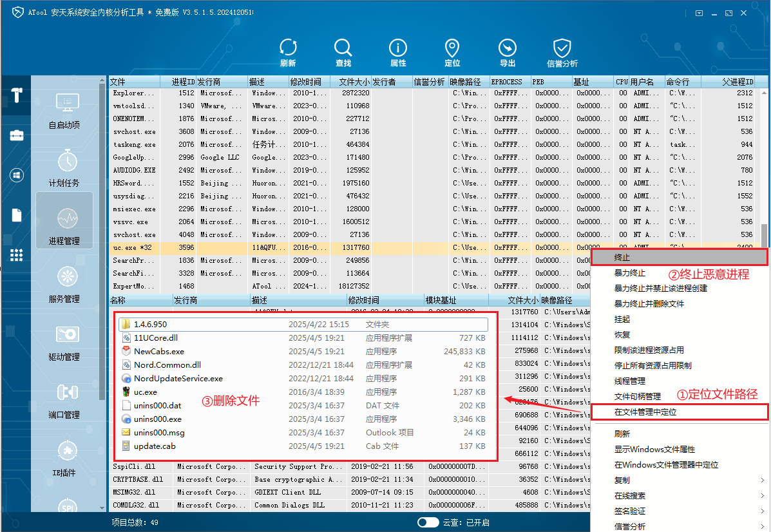Choose 停止所有资源占用限制
The image size is (771, 532).
[652, 365]
